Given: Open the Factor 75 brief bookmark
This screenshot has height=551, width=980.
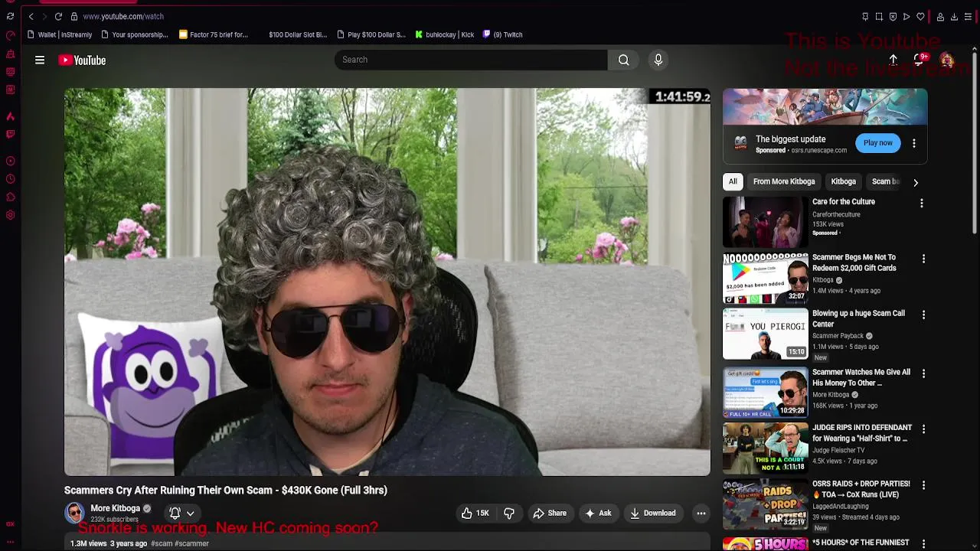Looking at the screenshot, I should [214, 34].
